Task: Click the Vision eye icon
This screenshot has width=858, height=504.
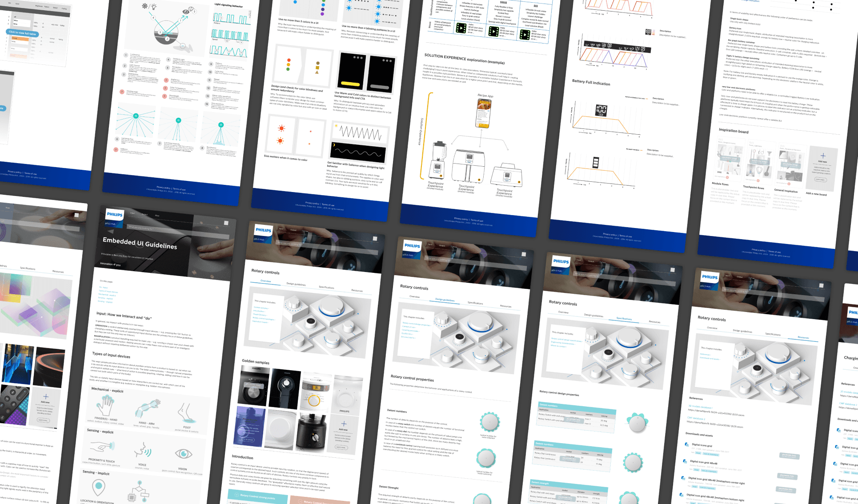Action: point(184,454)
